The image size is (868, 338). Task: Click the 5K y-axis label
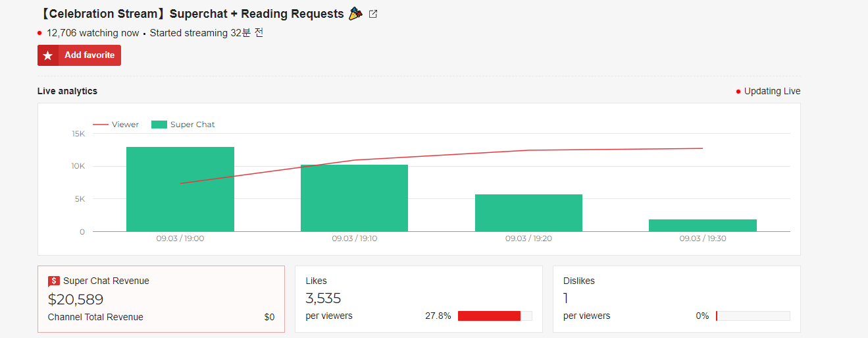(80, 199)
